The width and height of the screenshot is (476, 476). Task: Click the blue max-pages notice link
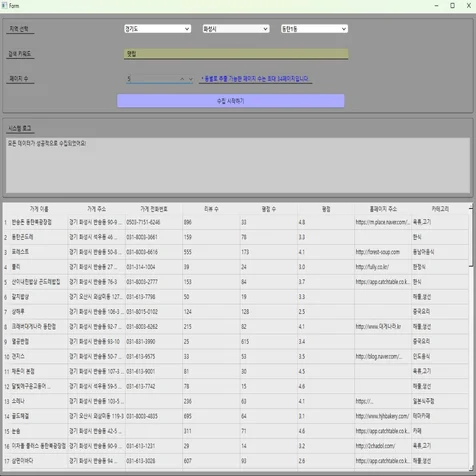(255, 79)
